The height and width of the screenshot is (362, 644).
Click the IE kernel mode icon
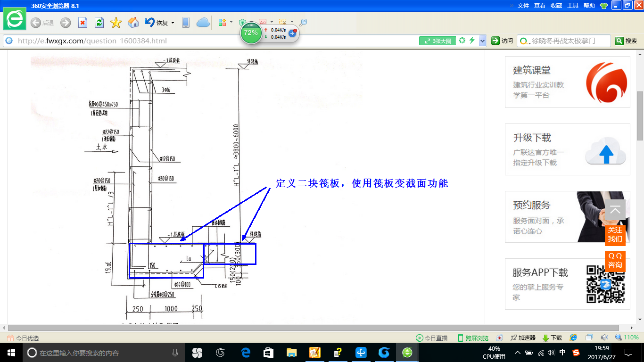pos(573,338)
